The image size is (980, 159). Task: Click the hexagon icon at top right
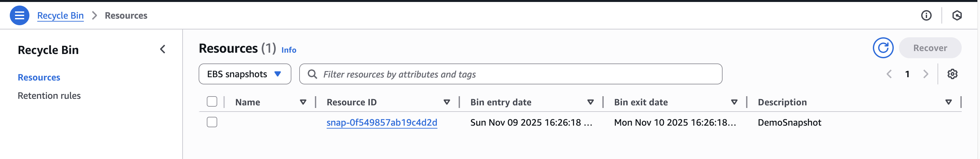957,16
